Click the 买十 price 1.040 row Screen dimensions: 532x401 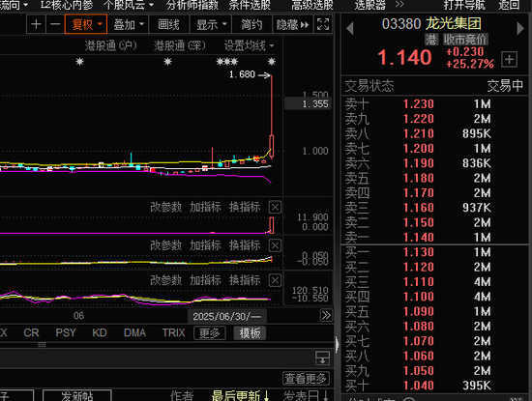(434, 386)
